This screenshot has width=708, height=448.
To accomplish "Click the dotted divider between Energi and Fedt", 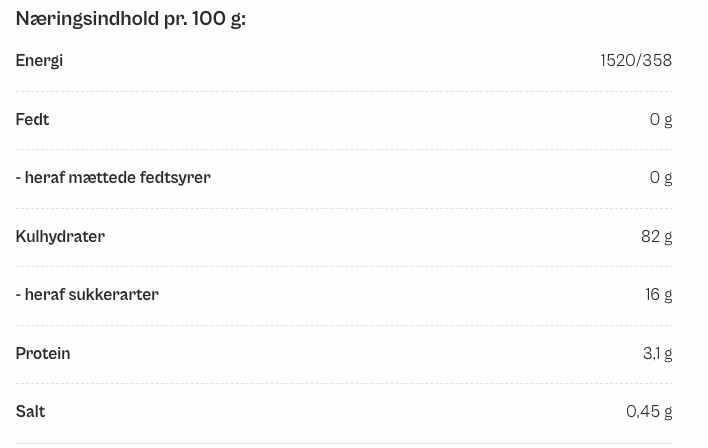I will coord(344,91).
